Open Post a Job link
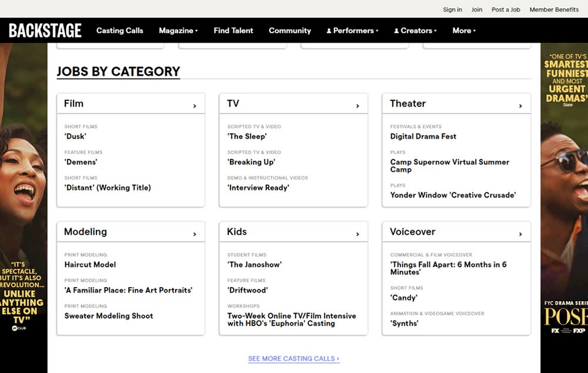Viewport: 588px width, 373px height. click(506, 9)
